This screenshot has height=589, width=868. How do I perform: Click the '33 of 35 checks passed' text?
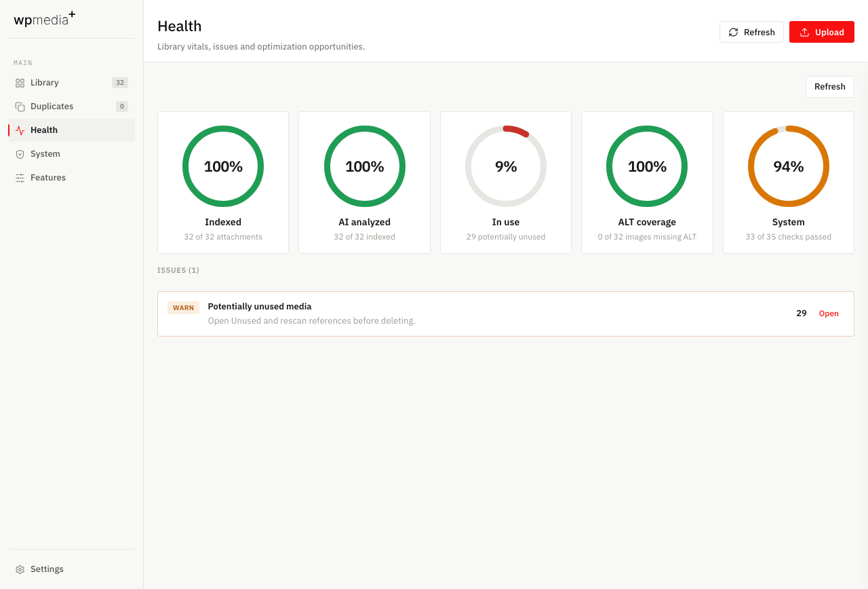tap(789, 237)
